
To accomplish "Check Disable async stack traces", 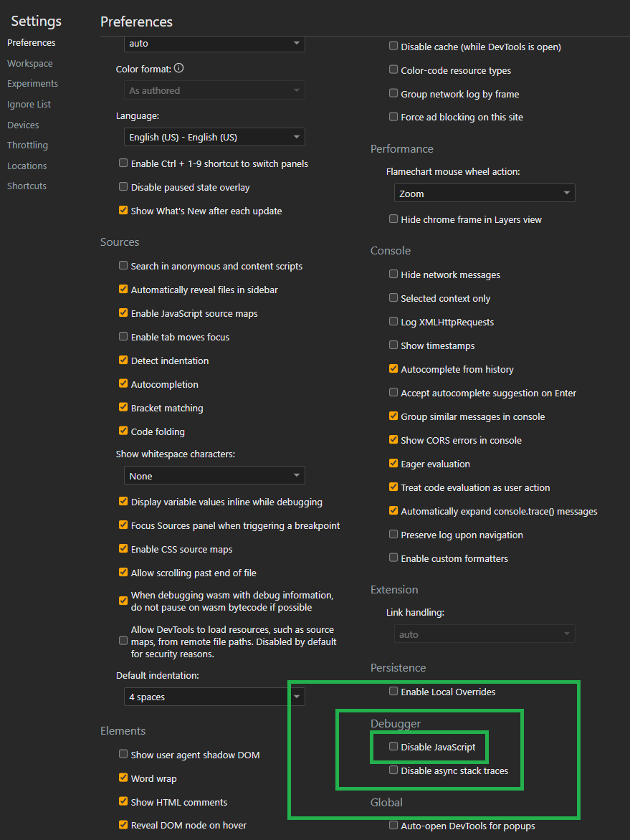I will 393,770.
